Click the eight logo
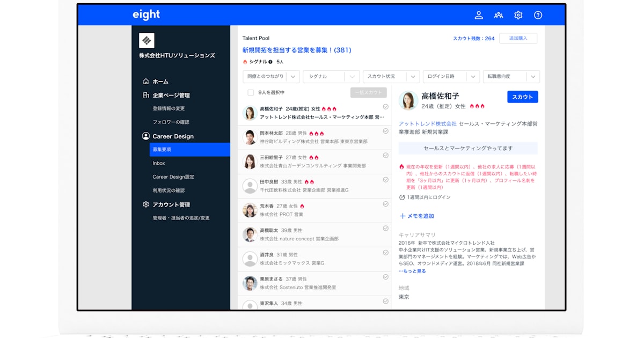The width and height of the screenshot is (644, 338). [x=147, y=14]
